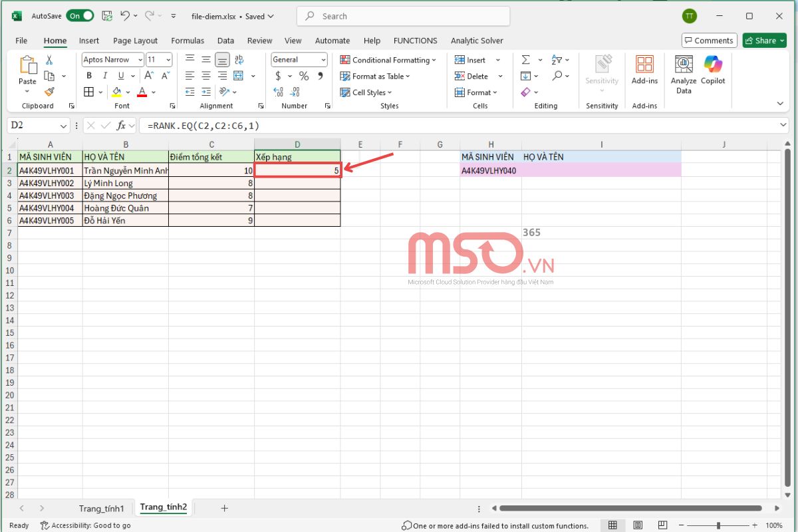The height and width of the screenshot is (532, 798).
Task: Add a new sheet with plus button
Action: pos(224,508)
